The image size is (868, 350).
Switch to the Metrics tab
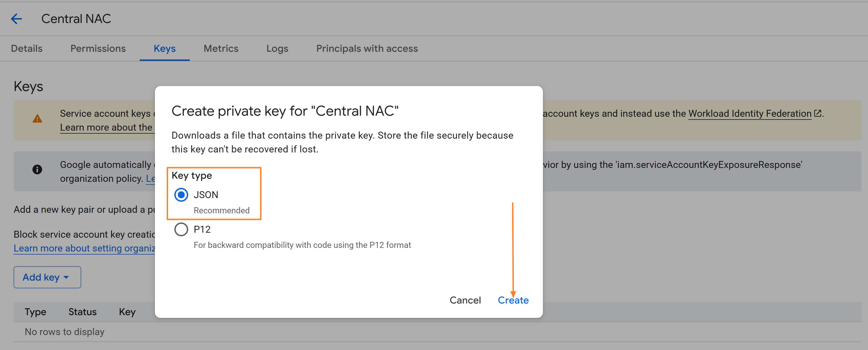pyautogui.click(x=221, y=48)
